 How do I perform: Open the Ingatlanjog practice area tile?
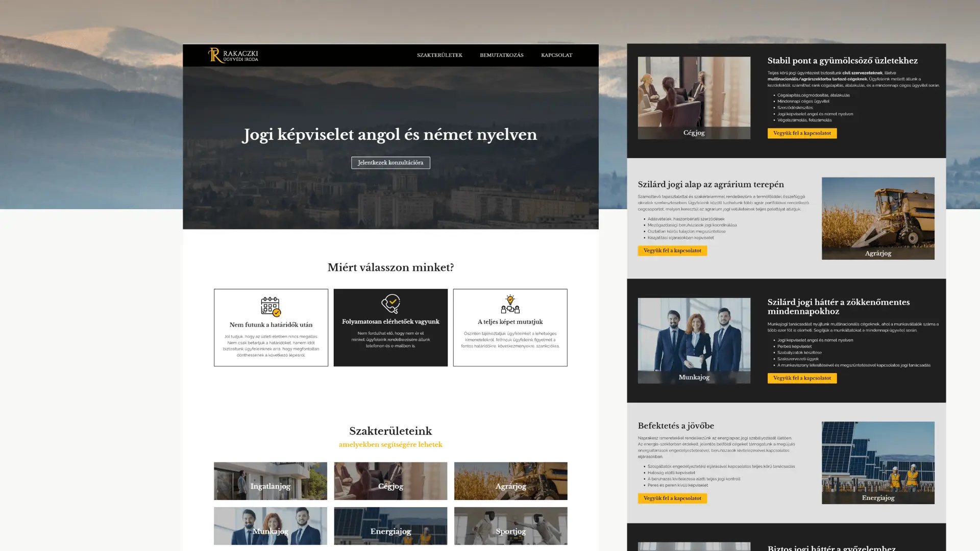(271, 481)
